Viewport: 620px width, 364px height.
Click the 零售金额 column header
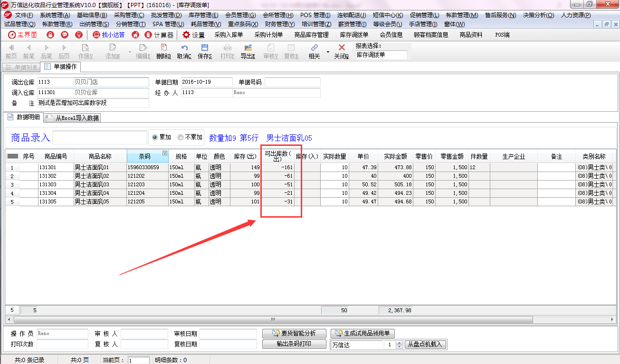[452, 156]
